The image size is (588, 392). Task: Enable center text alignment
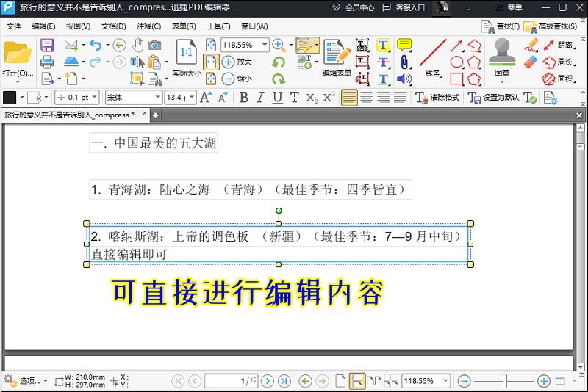click(366, 98)
